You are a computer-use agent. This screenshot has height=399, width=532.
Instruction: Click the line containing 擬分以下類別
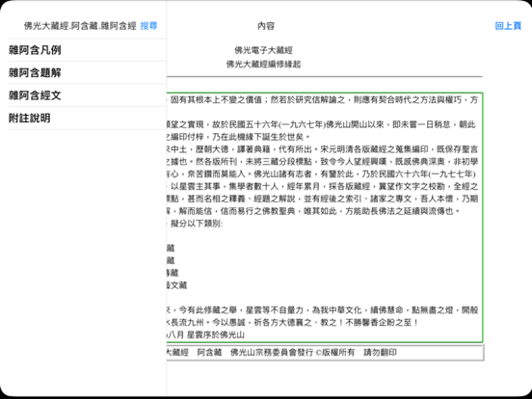click(x=195, y=224)
